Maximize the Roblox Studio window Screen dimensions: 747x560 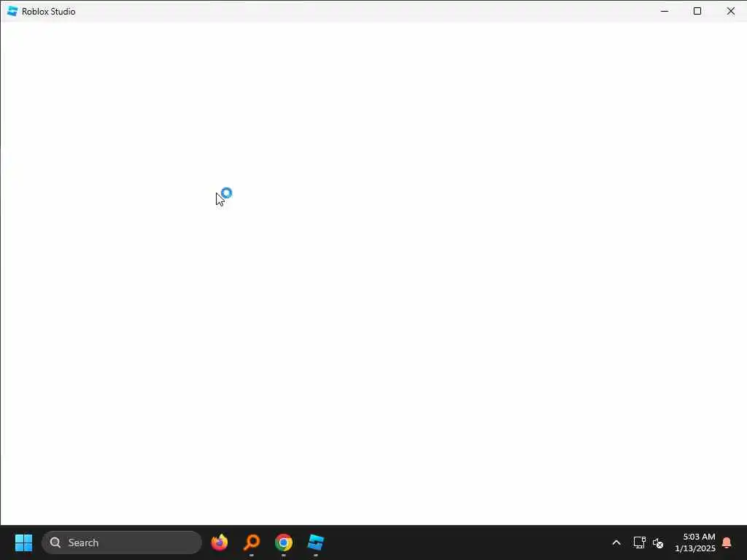[697, 11]
